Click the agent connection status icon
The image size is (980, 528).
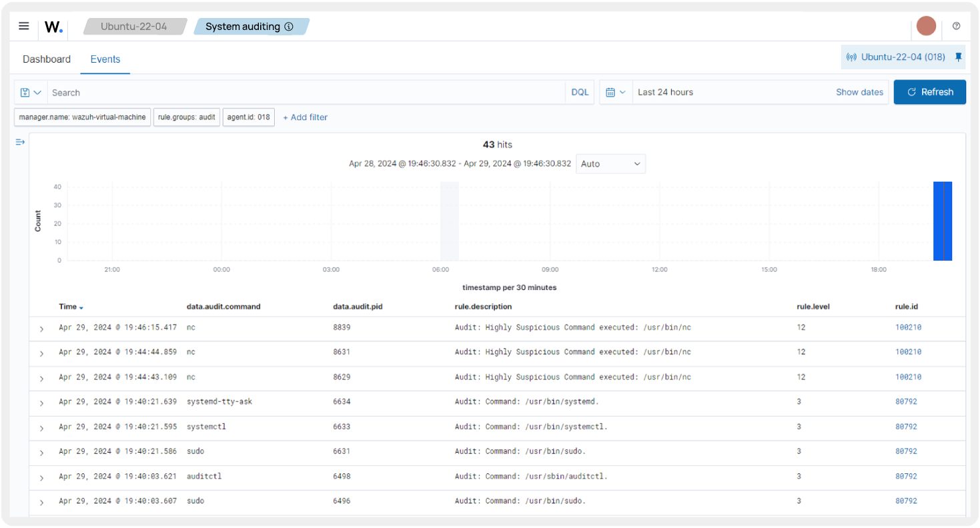852,57
